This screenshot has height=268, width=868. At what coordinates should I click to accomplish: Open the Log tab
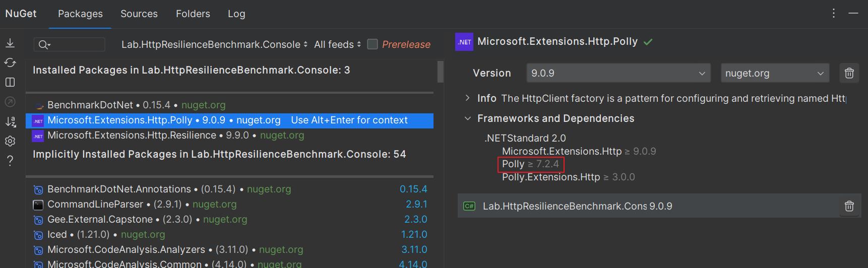[x=236, y=14]
